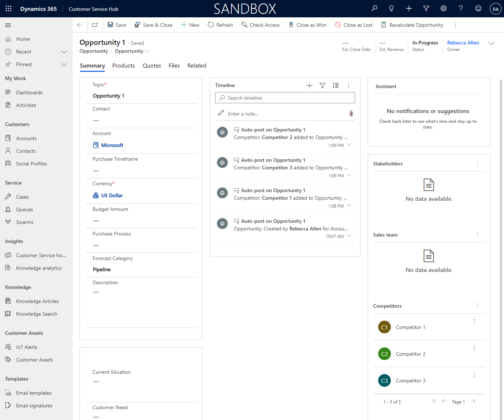Switch to the Summary tab
This screenshot has height=420, width=504.
[x=92, y=66]
